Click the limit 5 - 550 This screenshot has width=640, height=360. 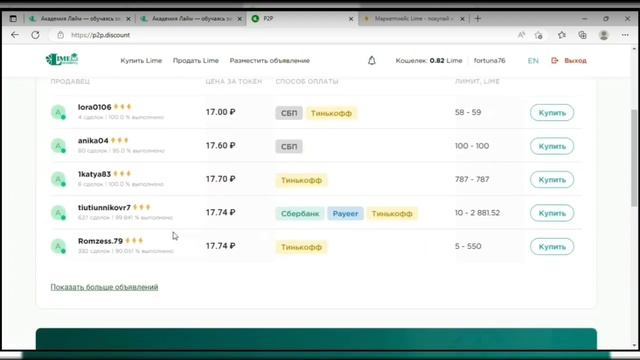(x=468, y=246)
